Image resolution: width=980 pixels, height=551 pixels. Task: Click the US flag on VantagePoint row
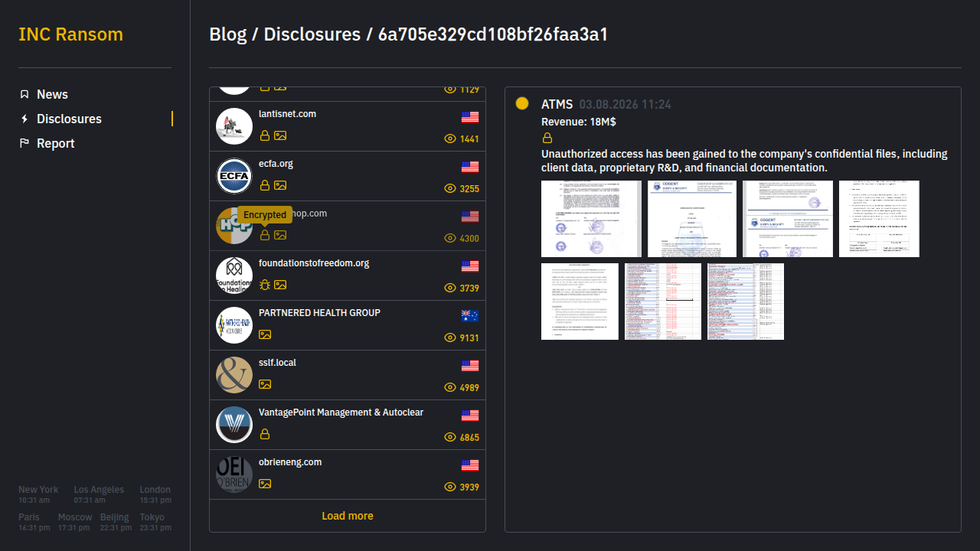470,416
